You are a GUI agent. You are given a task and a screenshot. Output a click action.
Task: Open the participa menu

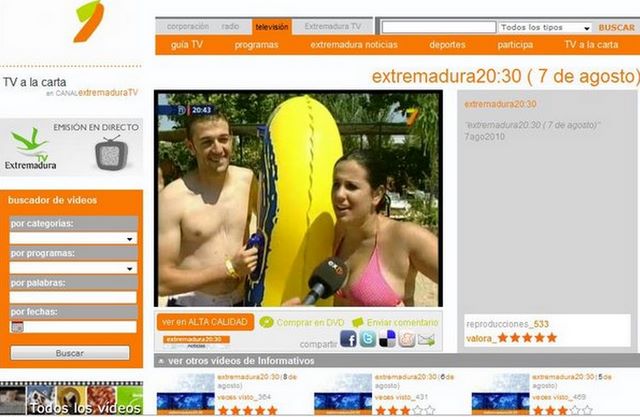(x=515, y=45)
